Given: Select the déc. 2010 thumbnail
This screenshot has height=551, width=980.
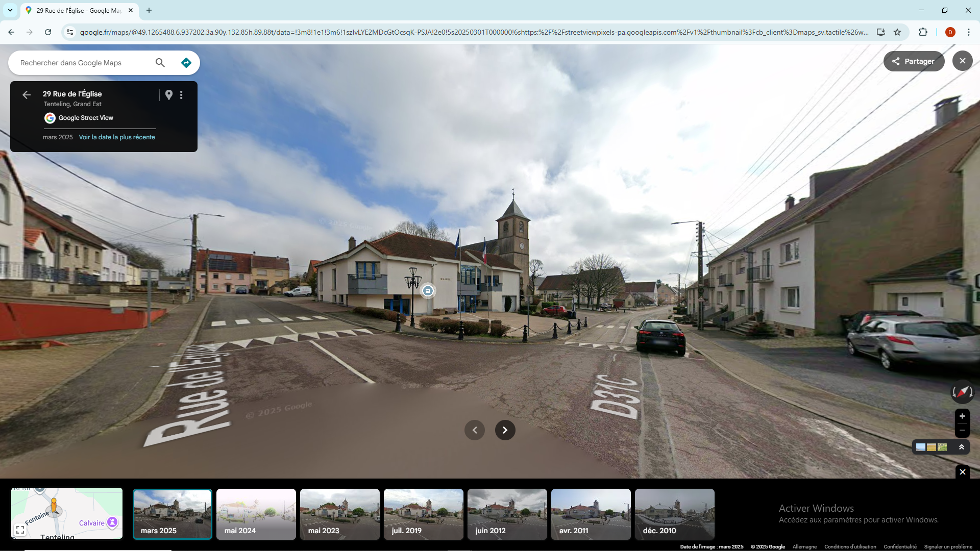Looking at the screenshot, I should [x=675, y=514].
